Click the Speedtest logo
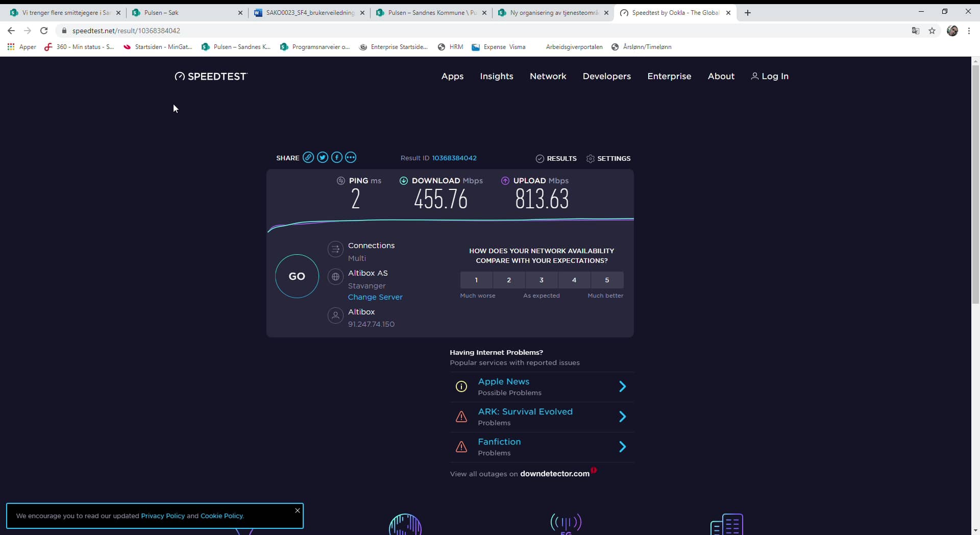Viewport: 980px width, 535px height. pyautogui.click(x=210, y=76)
